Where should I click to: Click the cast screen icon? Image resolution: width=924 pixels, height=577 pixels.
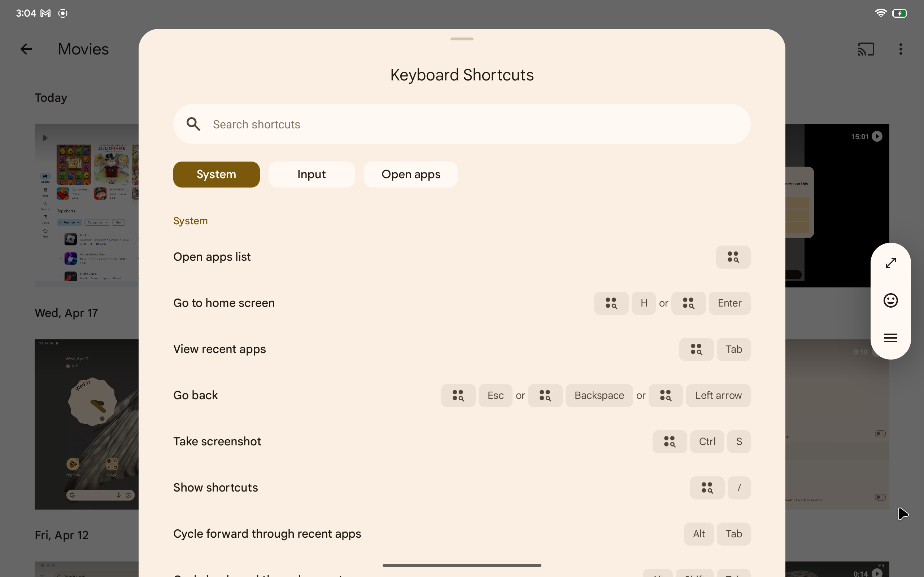tap(866, 49)
